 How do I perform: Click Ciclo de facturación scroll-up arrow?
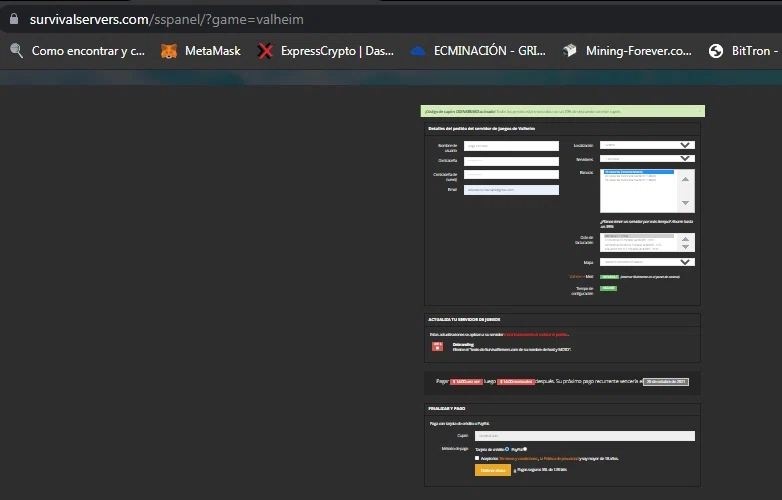(x=685, y=239)
